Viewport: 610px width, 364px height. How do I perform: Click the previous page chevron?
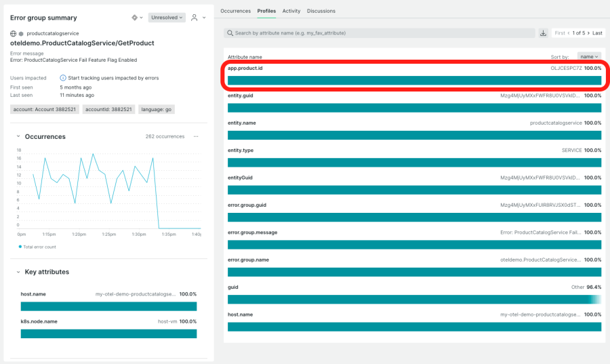point(569,33)
